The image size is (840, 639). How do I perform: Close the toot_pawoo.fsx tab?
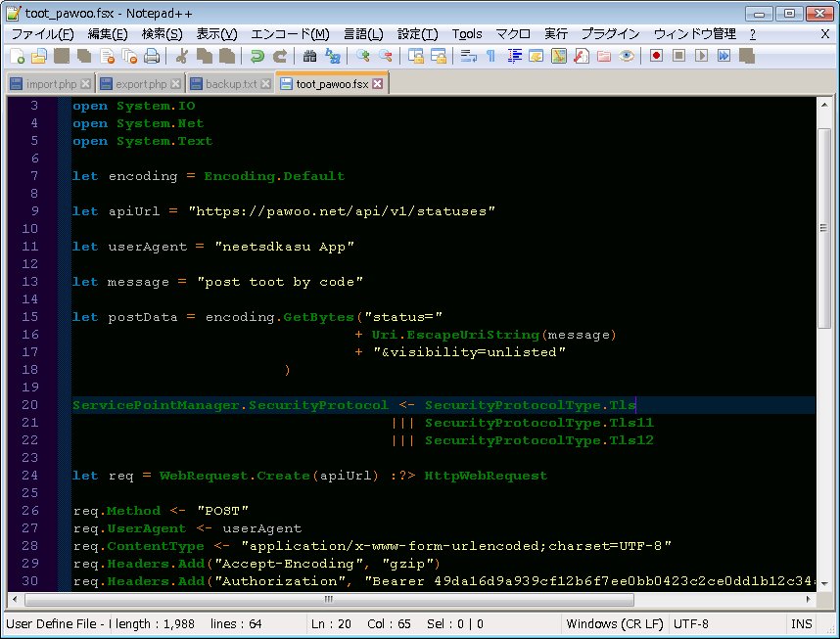point(378,83)
